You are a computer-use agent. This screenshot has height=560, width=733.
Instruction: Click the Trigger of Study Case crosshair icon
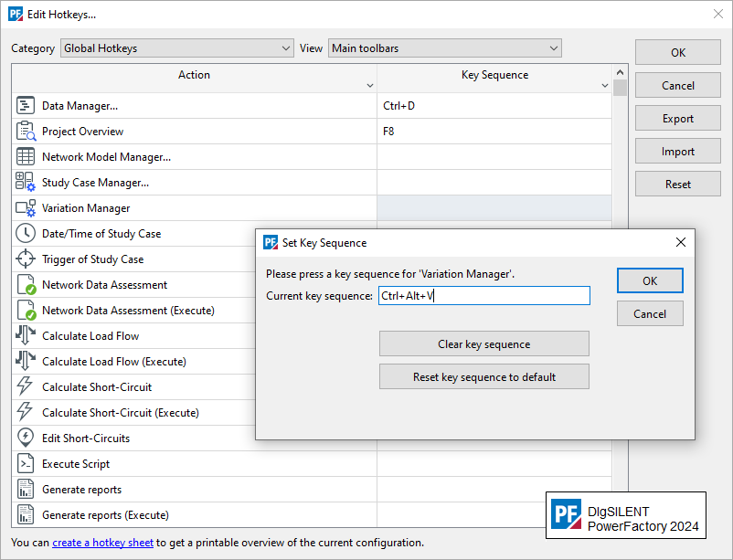[x=26, y=259]
